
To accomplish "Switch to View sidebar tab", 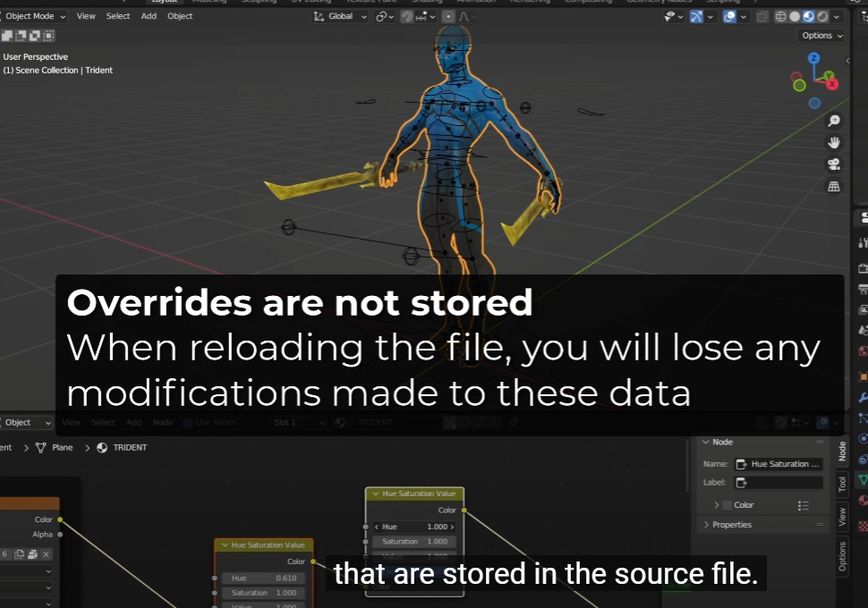I will click(842, 517).
